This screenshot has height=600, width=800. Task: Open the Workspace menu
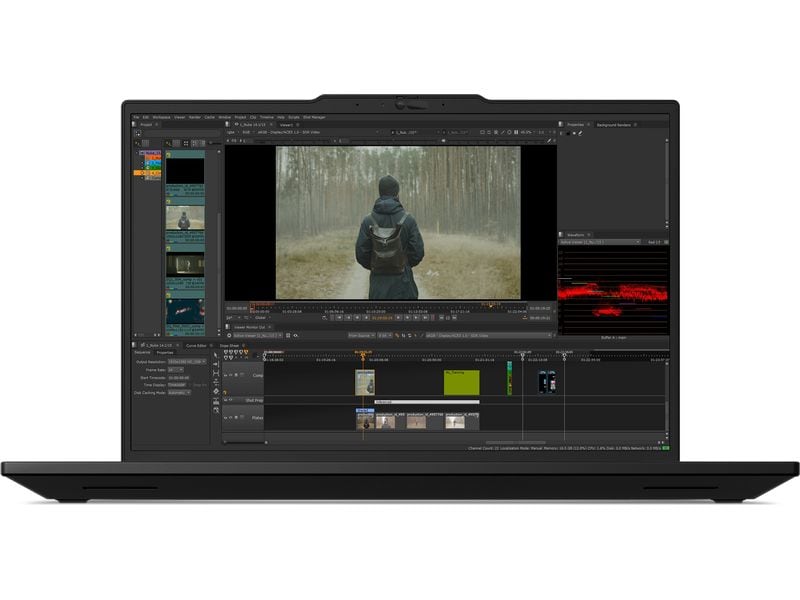point(160,115)
